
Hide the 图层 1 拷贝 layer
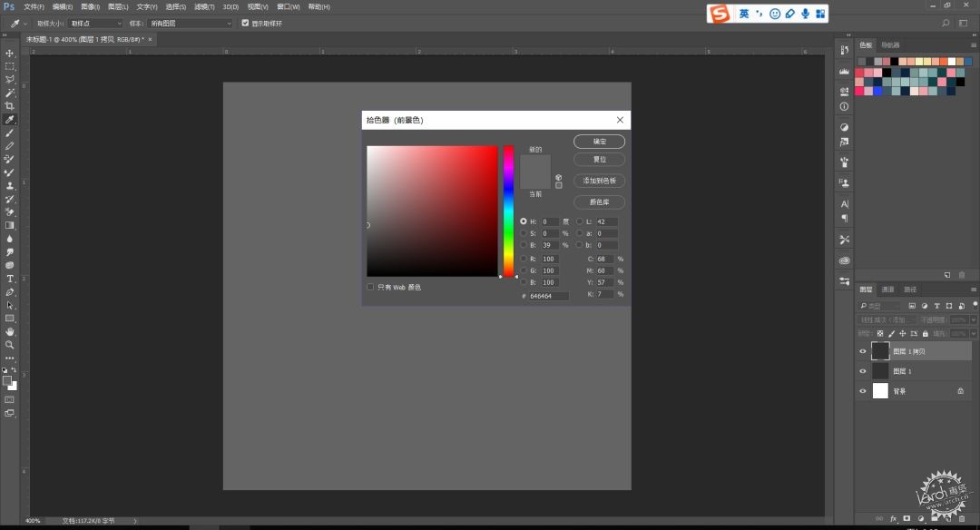[x=863, y=351]
